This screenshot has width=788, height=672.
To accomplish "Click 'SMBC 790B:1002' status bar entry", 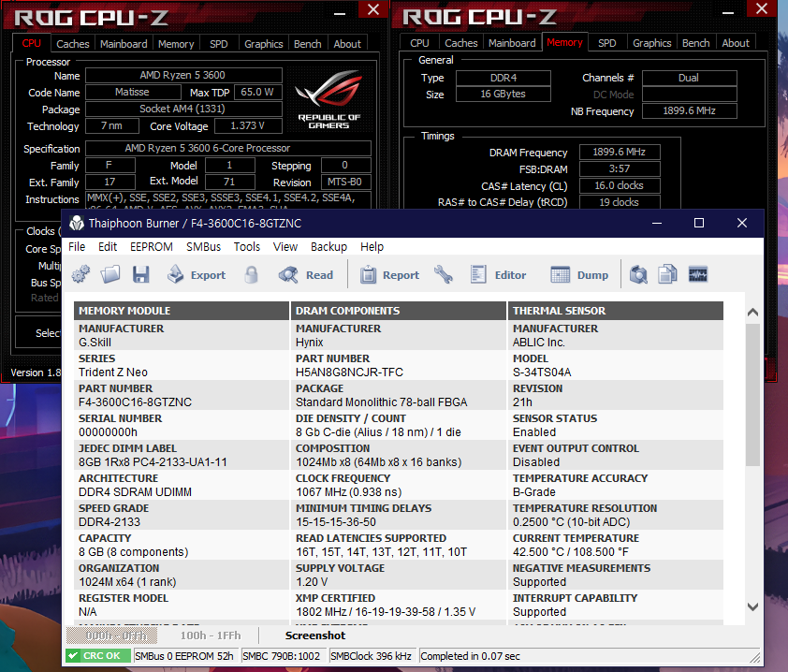I will click(281, 656).
